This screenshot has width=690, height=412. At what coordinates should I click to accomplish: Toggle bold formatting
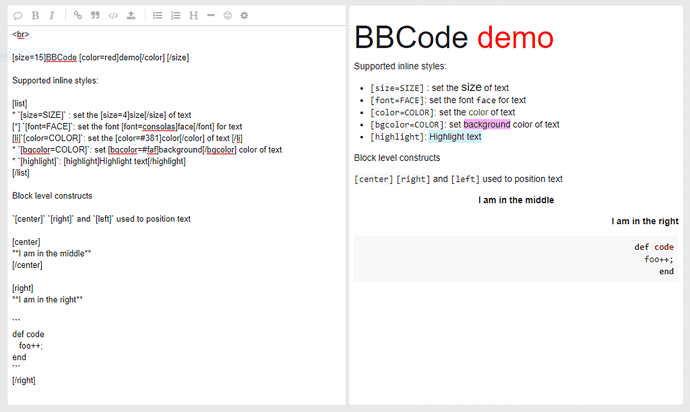35,15
